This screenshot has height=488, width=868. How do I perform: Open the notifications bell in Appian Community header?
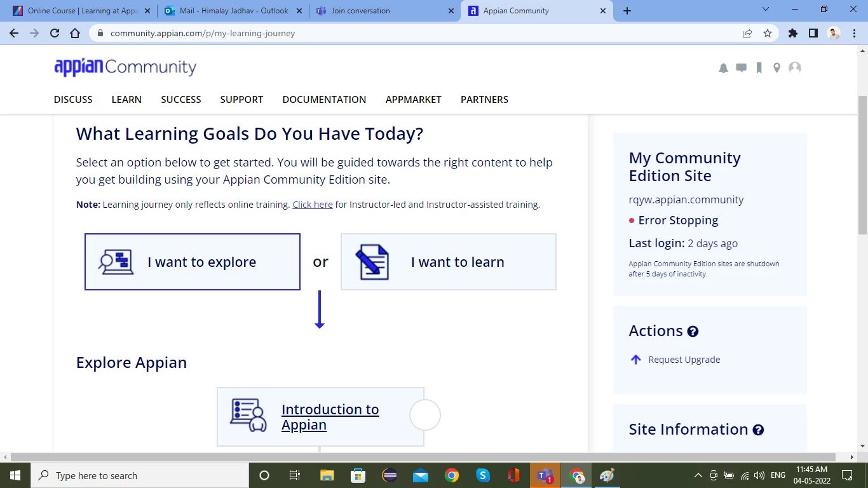pos(723,68)
